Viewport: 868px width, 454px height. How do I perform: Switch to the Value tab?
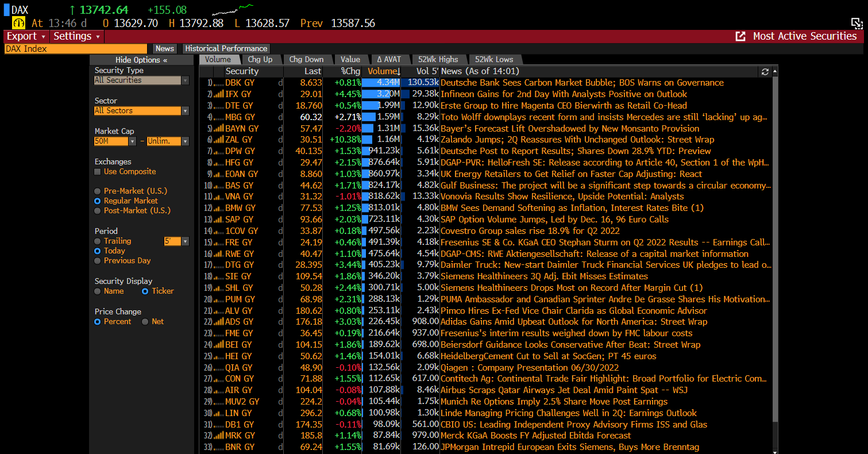coord(350,59)
